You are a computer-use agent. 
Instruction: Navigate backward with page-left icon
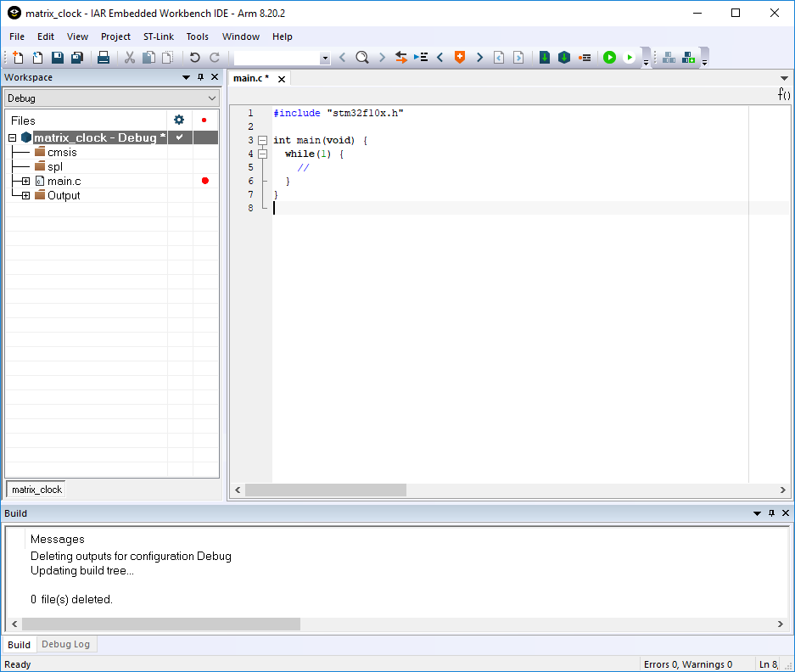coord(499,58)
